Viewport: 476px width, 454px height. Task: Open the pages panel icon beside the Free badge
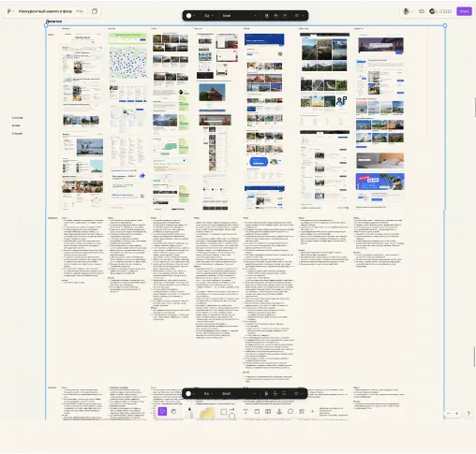point(95,11)
